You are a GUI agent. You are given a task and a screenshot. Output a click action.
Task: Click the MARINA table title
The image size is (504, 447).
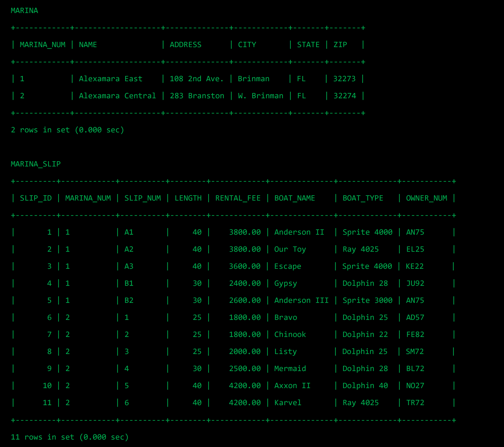coord(24,10)
